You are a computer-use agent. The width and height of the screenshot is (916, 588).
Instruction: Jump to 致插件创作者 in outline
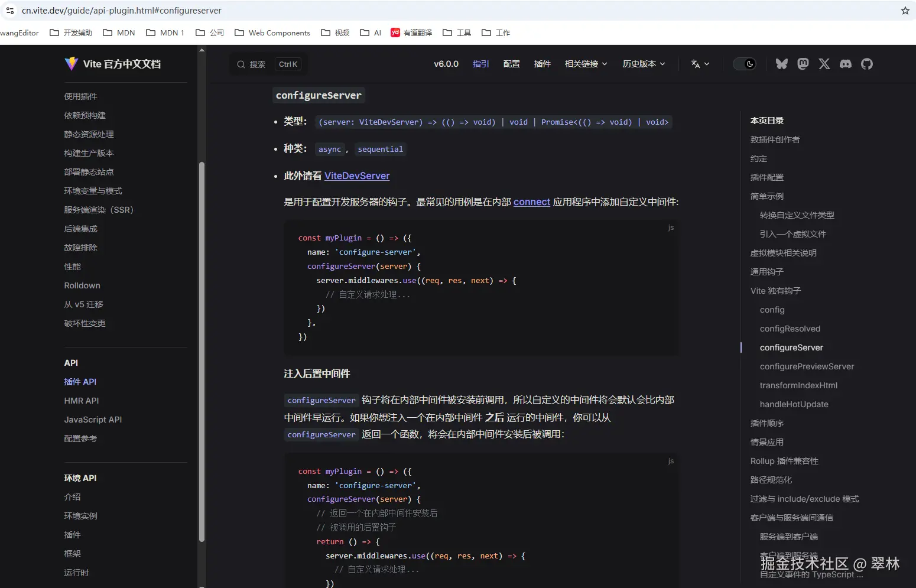pos(775,139)
